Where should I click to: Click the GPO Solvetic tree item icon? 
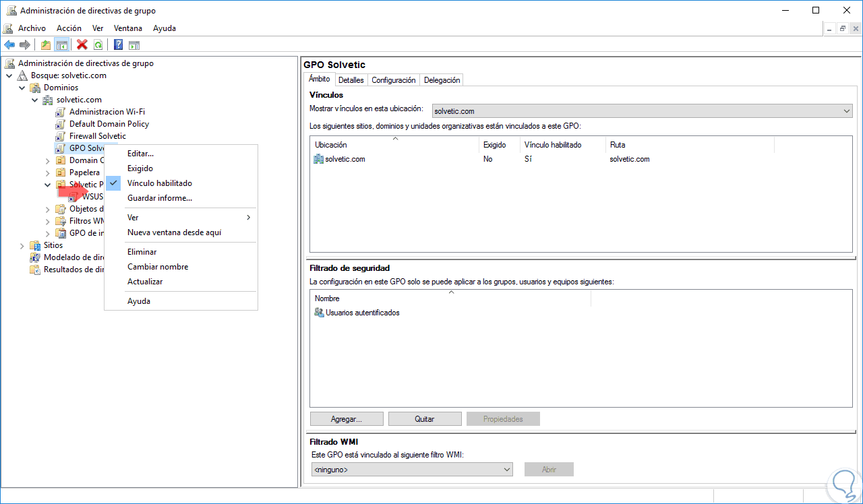[x=61, y=148]
